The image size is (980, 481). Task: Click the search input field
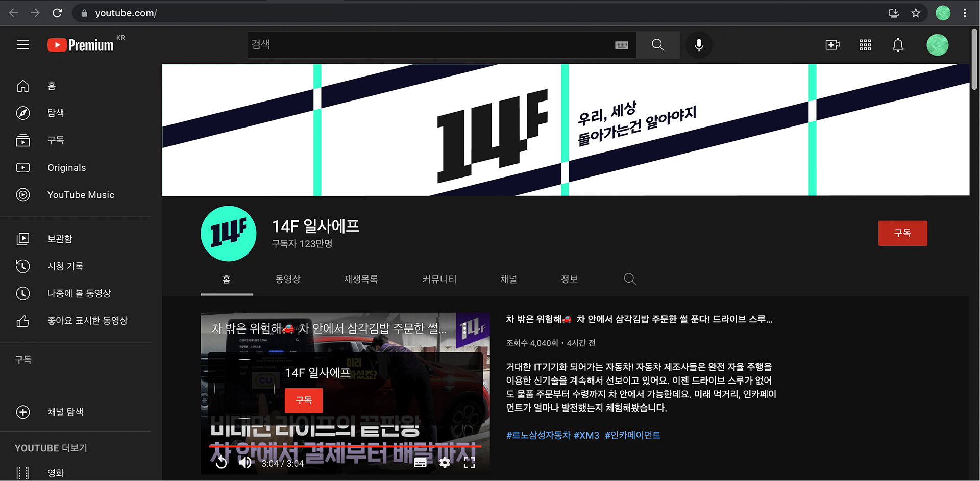pyautogui.click(x=434, y=45)
